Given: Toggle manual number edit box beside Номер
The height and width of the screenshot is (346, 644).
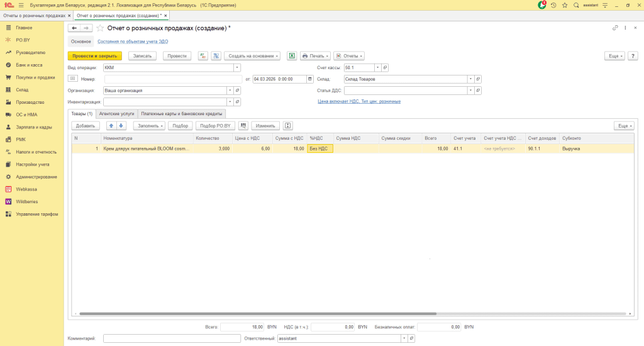Looking at the screenshot, I should click(x=72, y=79).
